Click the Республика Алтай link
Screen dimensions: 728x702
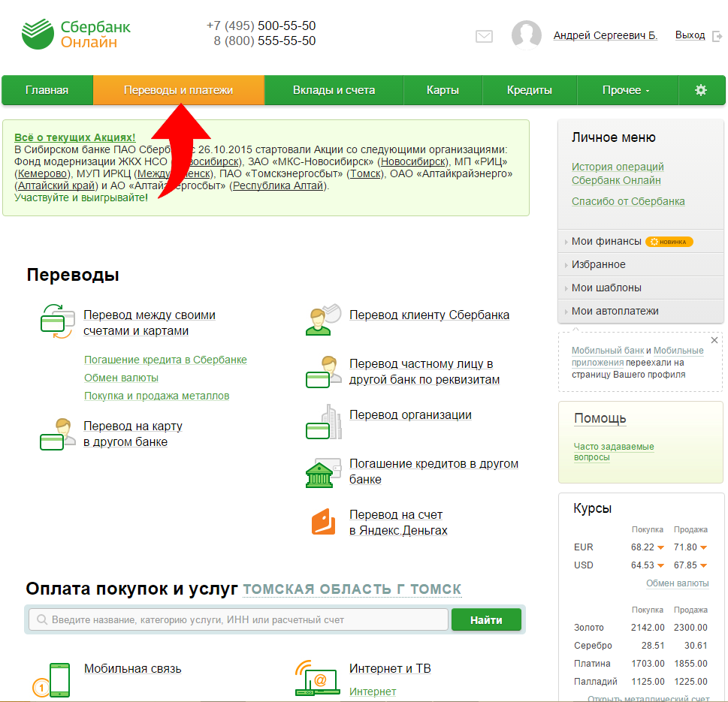(278, 185)
